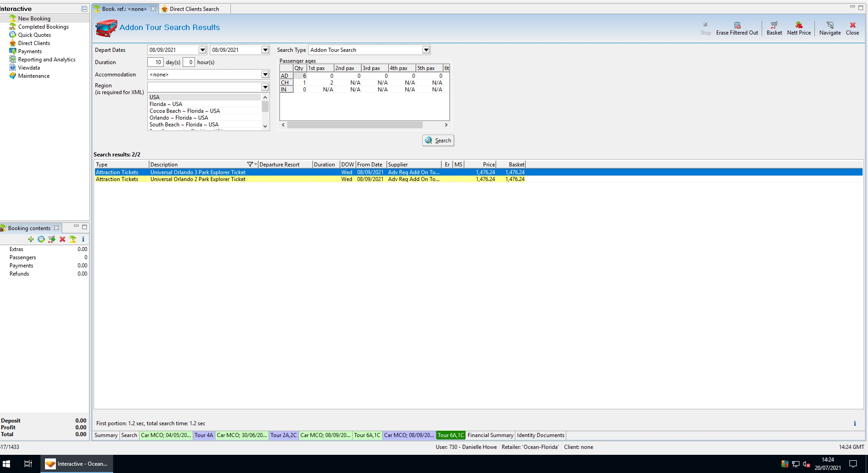Viewport: 868px width, 473px height.
Task: Click the cart with green arrow icon
Action: [52, 239]
